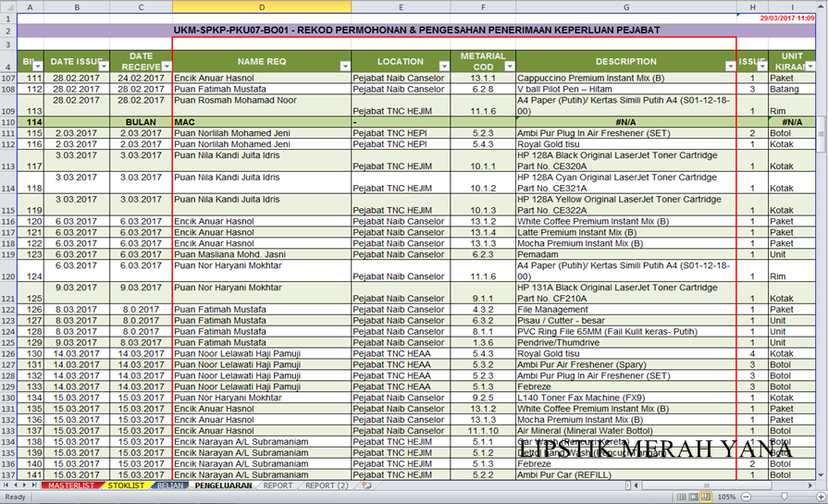This screenshot has height=504, width=828.
Task: Select the PENGELUARAN sheet tab
Action: tap(223, 486)
